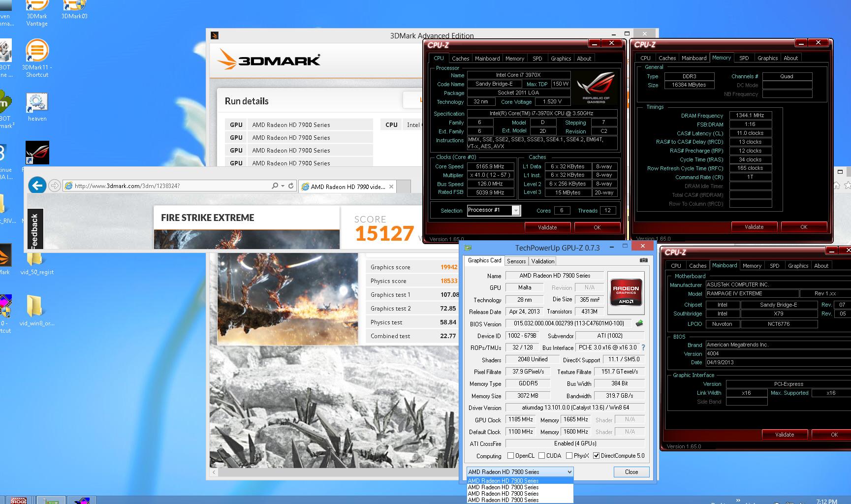Open the Processor #1 selection dropdown in CPU-Z
Image resolution: width=851 pixels, height=504 pixels.
coord(516,211)
